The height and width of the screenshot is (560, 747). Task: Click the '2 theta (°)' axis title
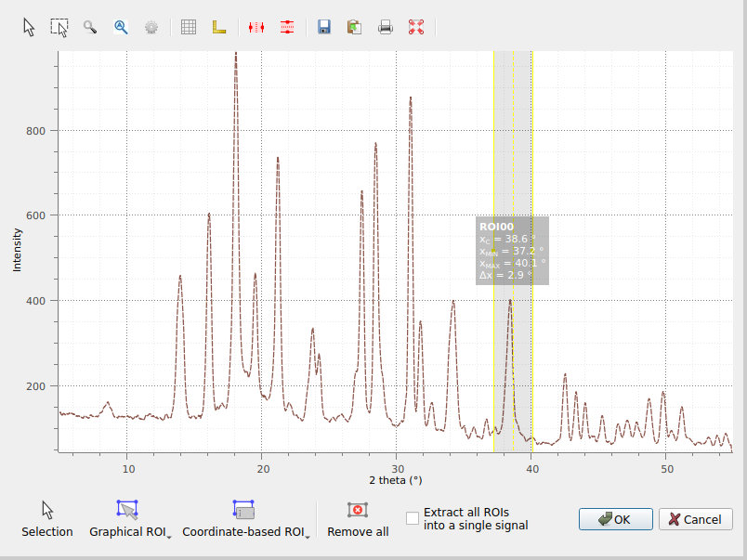point(396,480)
